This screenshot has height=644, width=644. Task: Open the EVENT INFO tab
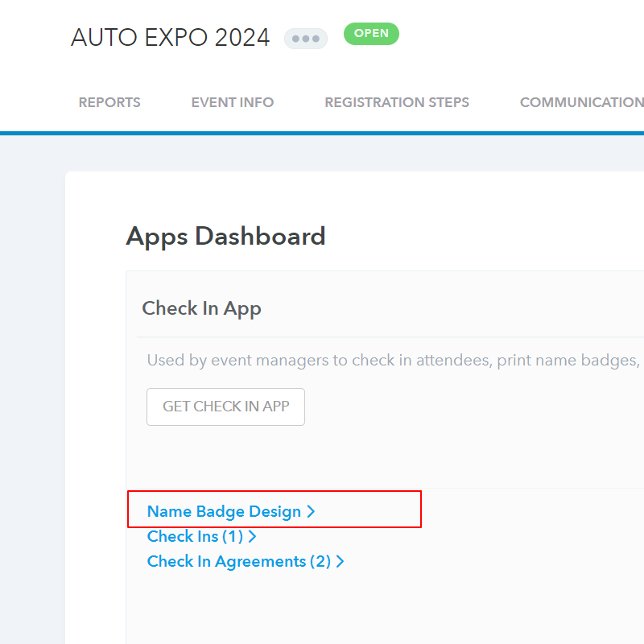point(233,102)
